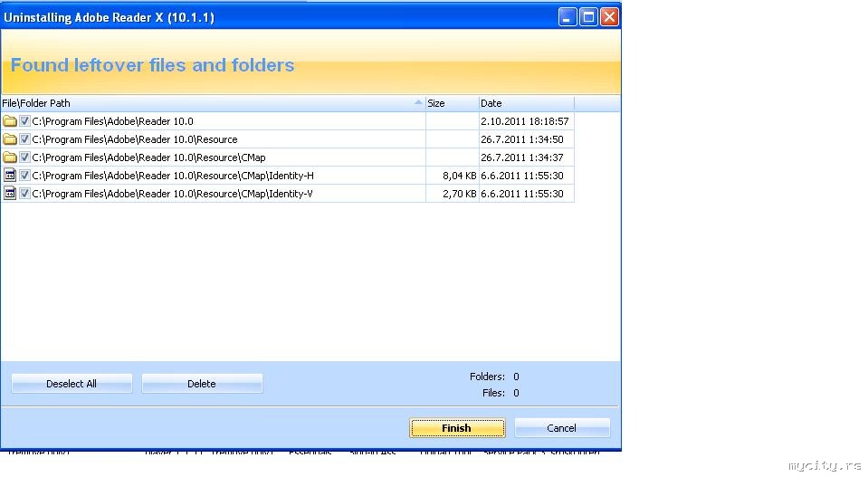Image resolution: width=868 pixels, height=477 pixels.
Task: Click the Delete button
Action: coord(202,384)
